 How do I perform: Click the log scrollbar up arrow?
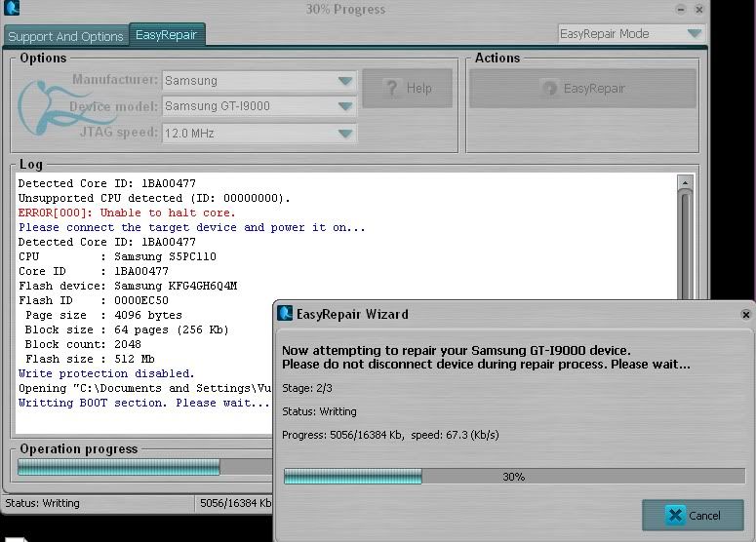point(685,182)
